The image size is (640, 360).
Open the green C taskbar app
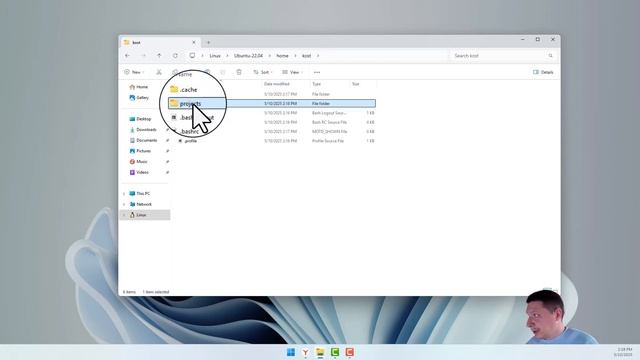coord(335,352)
